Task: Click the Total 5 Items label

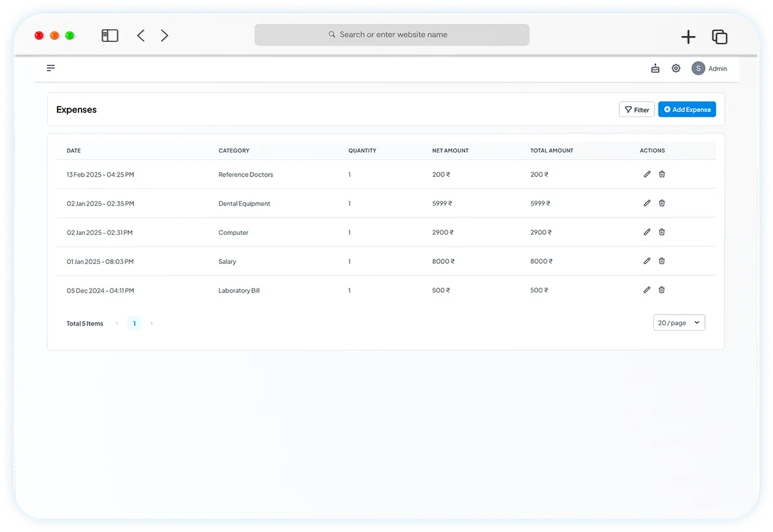Action: (85, 324)
